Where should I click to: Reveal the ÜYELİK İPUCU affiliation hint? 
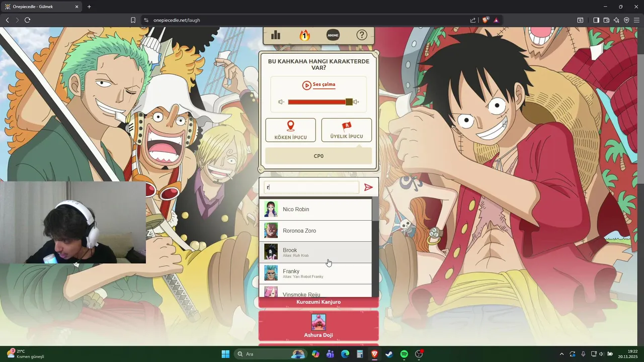click(346, 130)
